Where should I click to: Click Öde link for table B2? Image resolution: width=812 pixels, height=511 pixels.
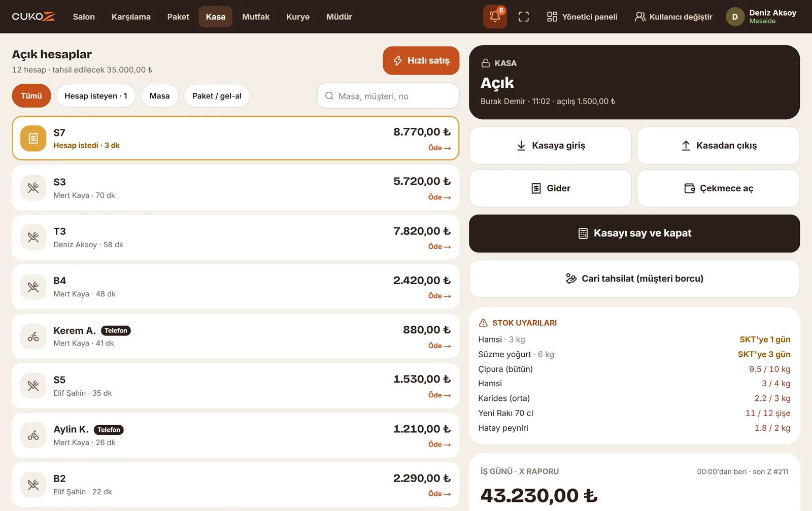point(439,494)
